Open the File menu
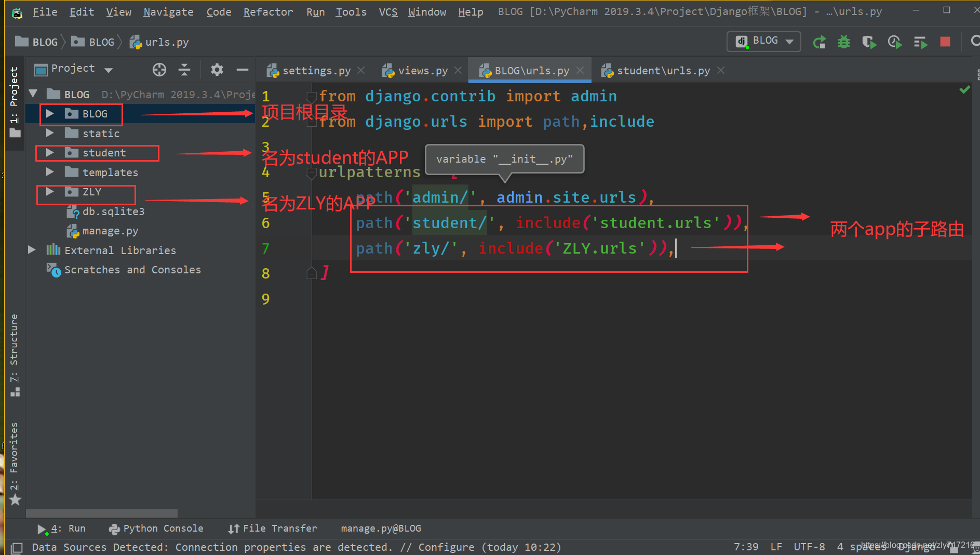980x555 pixels. [45, 11]
